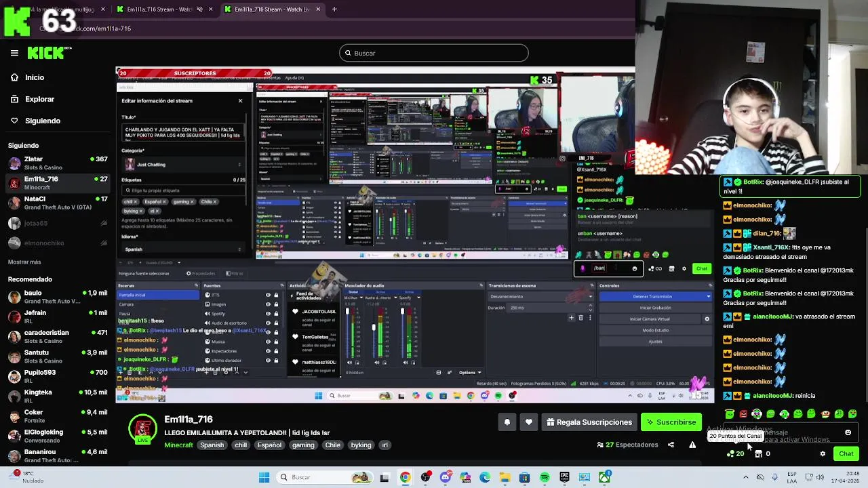Open the chat emoji picker icon

click(x=848, y=432)
